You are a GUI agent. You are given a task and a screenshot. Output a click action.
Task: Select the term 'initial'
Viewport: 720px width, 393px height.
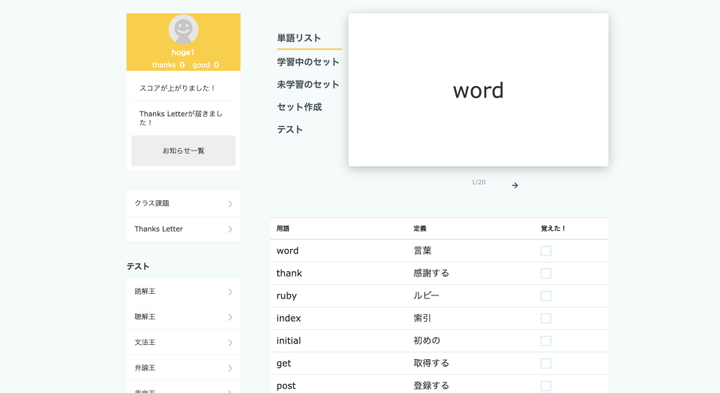288,341
